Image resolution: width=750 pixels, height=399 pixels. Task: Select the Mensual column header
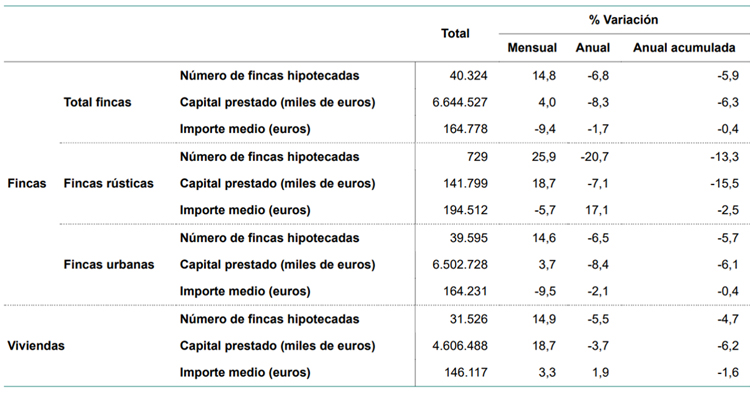[532, 48]
